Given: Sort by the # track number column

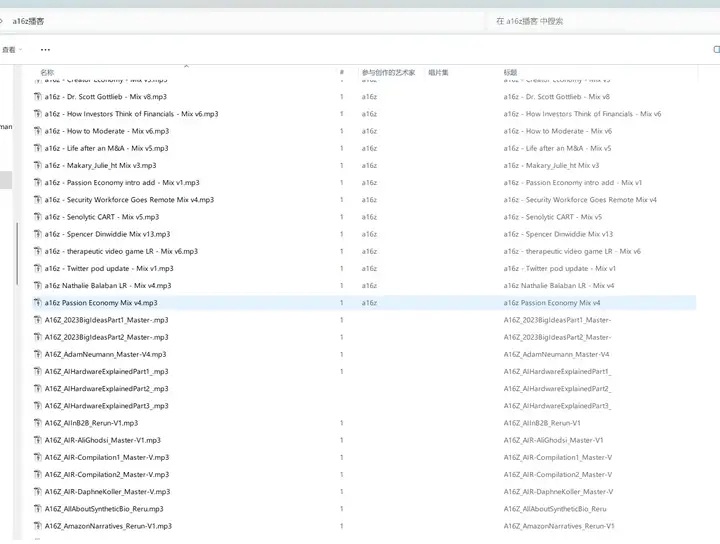Looking at the screenshot, I should pos(342,72).
